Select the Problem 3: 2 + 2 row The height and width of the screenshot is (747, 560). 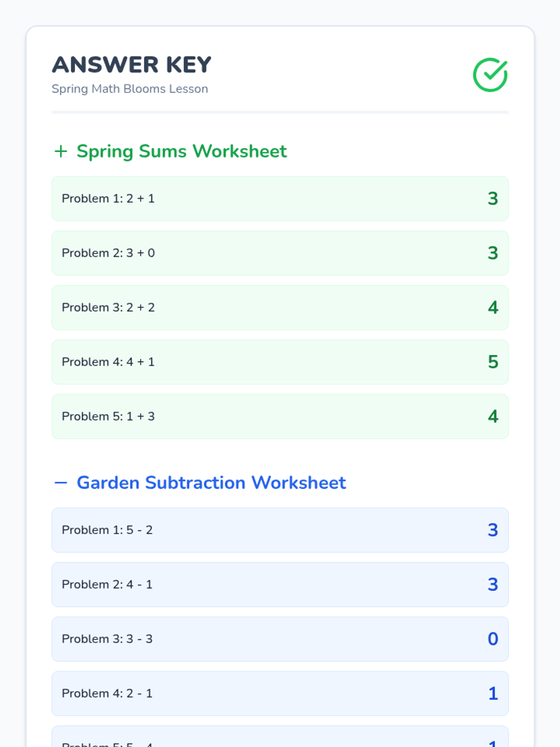click(280, 308)
